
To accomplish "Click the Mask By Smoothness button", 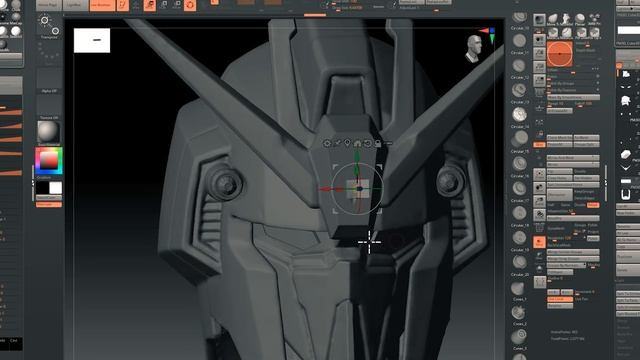I will [573, 98].
